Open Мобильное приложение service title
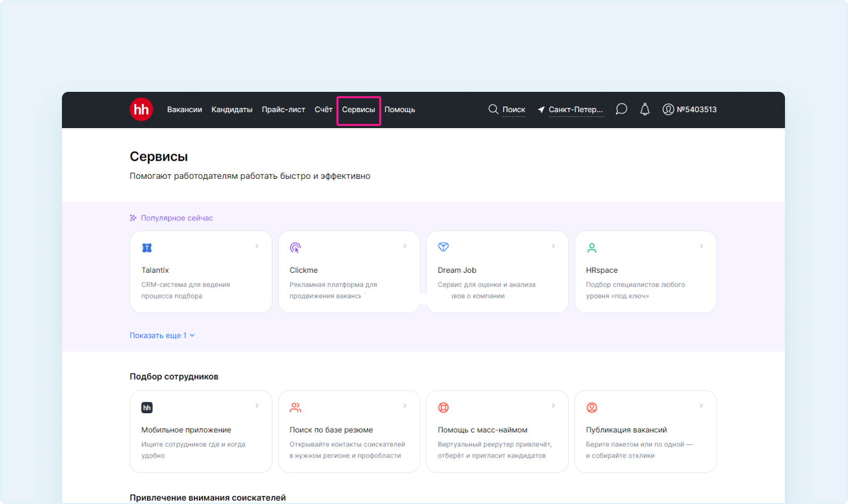848x504 pixels. tap(186, 430)
